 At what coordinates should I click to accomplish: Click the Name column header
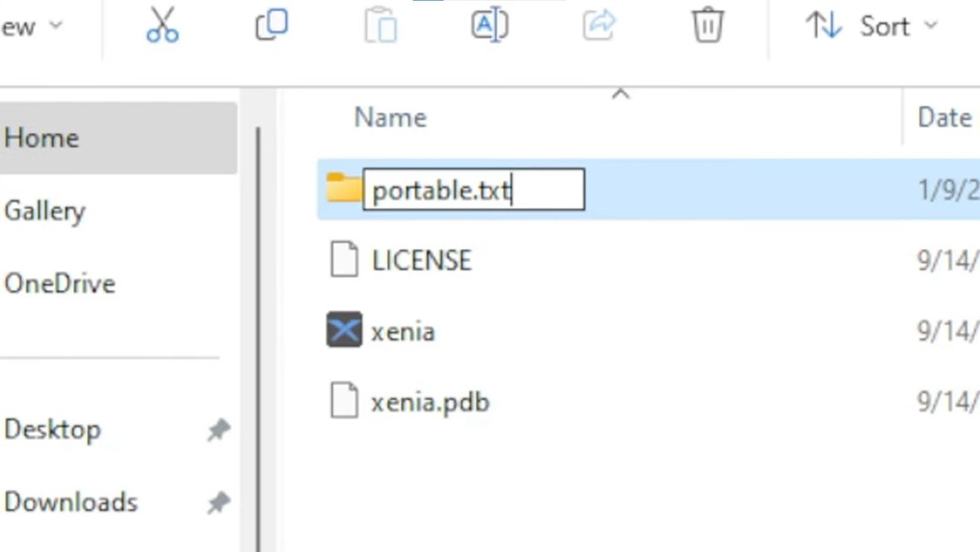click(390, 118)
